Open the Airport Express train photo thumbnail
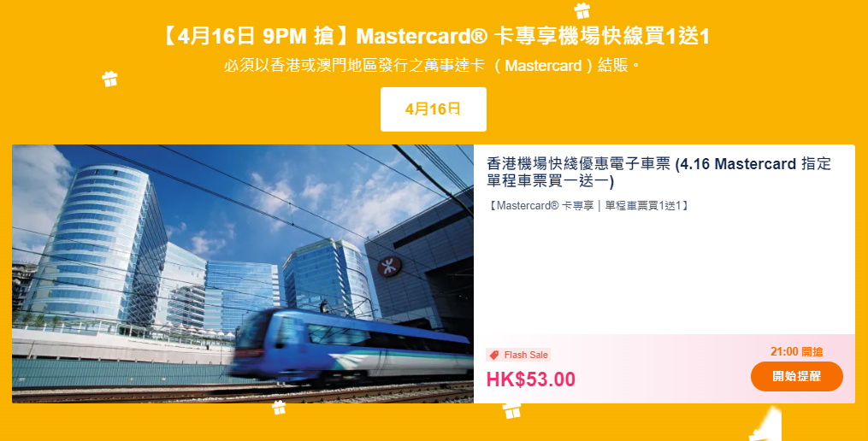Image resolution: width=868 pixels, height=441 pixels. coord(243,273)
